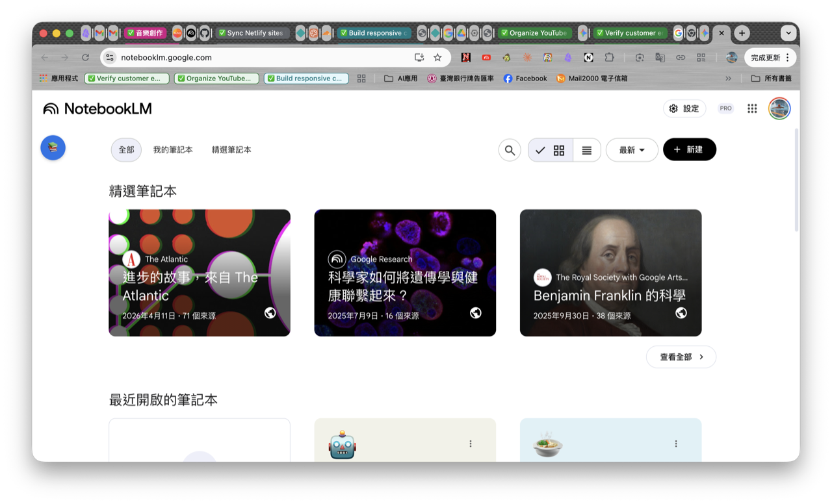Open the Google account profile avatar
Viewport: 832px width, 504px height.
[779, 108]
